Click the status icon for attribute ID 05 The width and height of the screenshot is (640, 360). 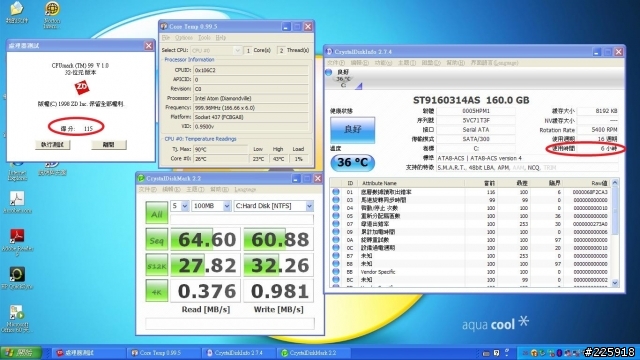click(336, 216)
